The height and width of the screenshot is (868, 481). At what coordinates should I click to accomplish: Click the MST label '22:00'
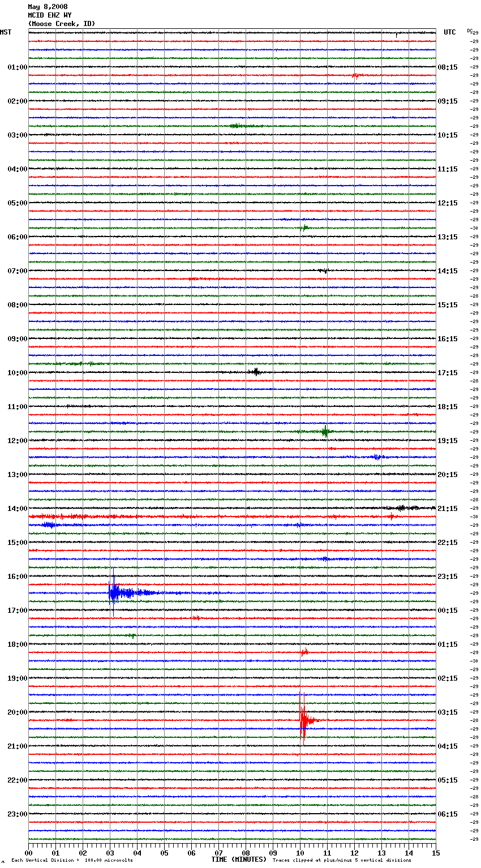coord(17,780)
